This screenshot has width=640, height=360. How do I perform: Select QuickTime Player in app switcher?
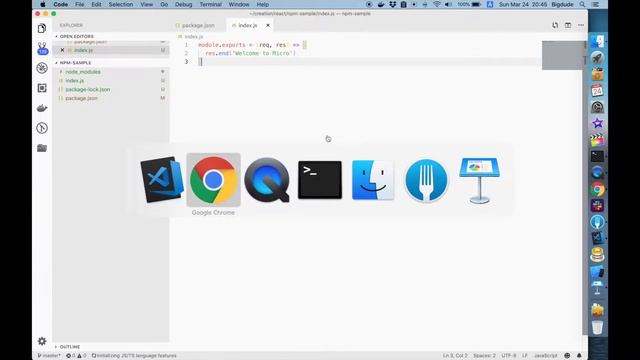(x=267, y=180)
